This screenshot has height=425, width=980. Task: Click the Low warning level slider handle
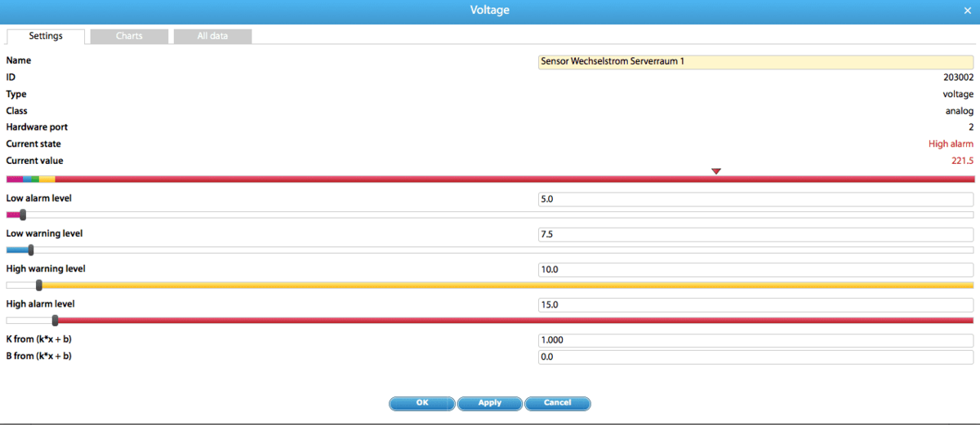[31, 250]
